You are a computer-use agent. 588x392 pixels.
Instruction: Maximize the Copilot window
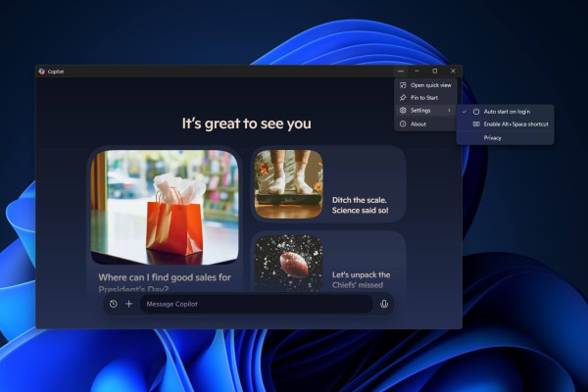[x=435, y=71]
